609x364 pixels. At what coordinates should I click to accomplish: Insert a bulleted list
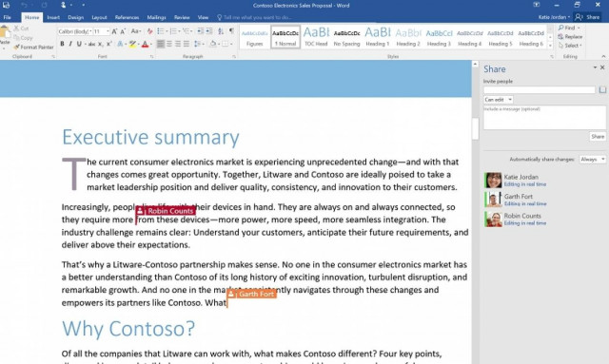click(162, 31)
